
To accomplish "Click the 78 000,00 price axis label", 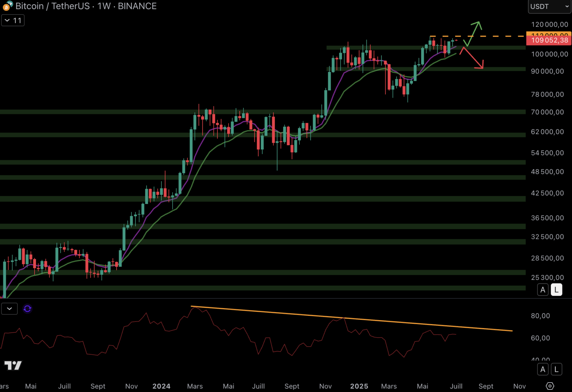I will point(547,94).
